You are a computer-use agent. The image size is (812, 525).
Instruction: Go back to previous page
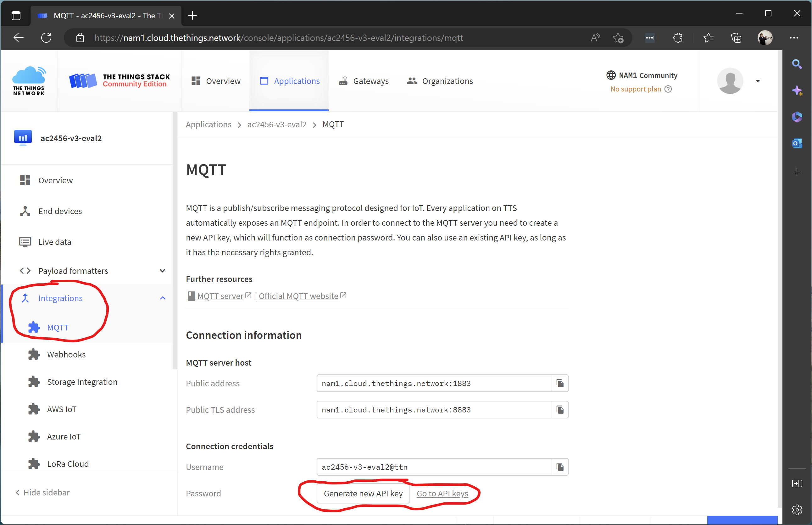pyautogui.click(x=19, y=38)
